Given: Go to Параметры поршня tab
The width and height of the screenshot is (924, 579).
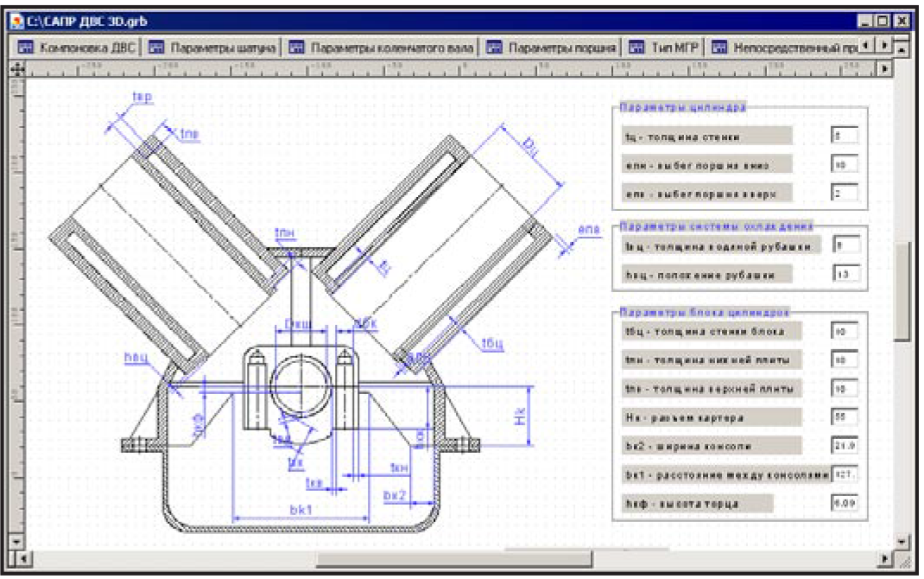Looking at the screenshot, I should 553,48.
